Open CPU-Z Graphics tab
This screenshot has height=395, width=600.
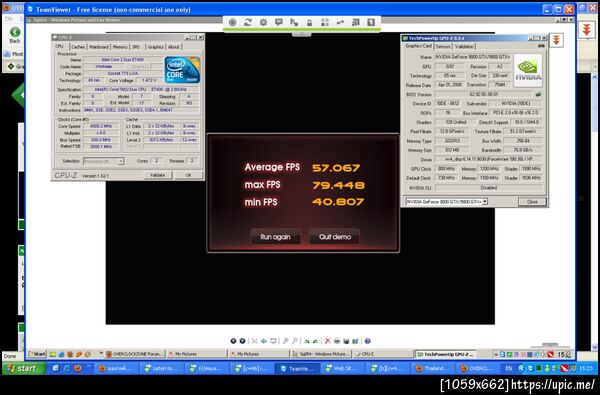tap(156, 47)
